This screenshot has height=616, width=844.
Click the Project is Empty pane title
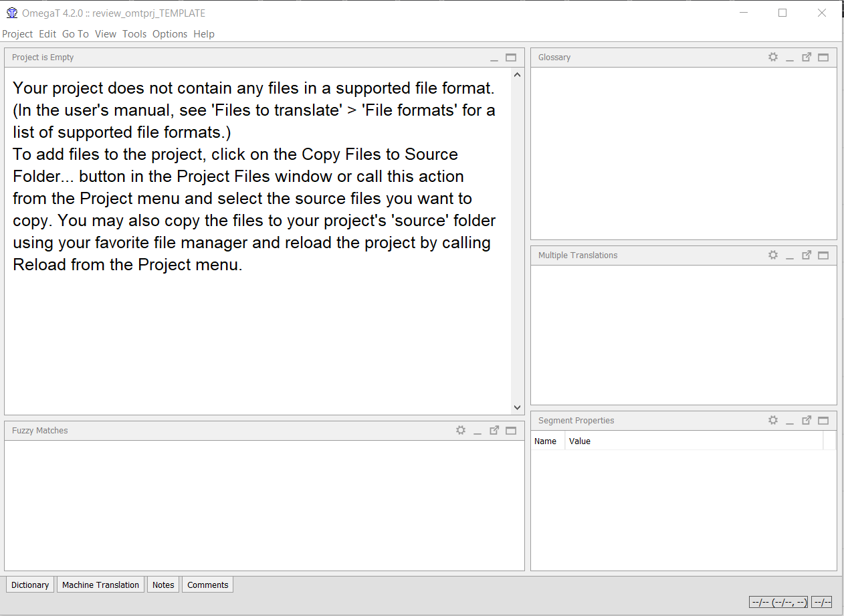[x=43, y=58]
